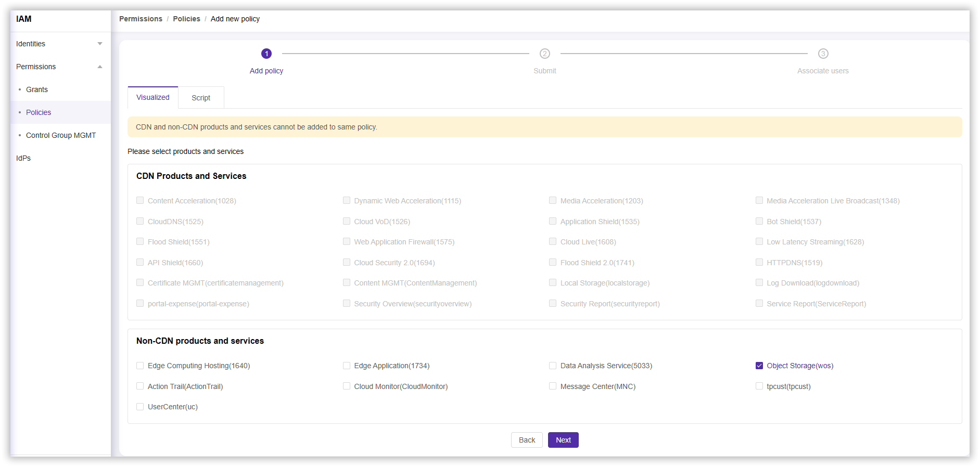Expand the Identities sidebar menu arrow
This screenshot has width=980, height=467.
[x=100, y=44]
